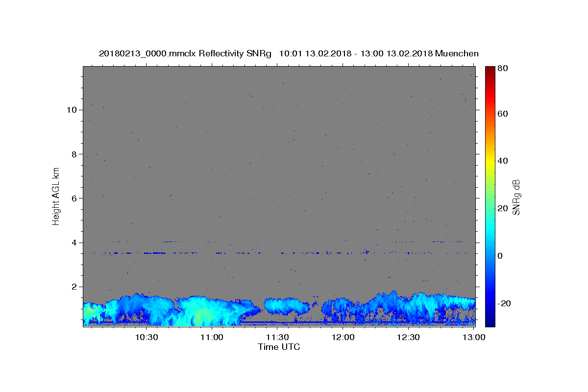This screenshot has width=588, height=392.
Task: Click the height tick label 8
Action: [75, 154]
